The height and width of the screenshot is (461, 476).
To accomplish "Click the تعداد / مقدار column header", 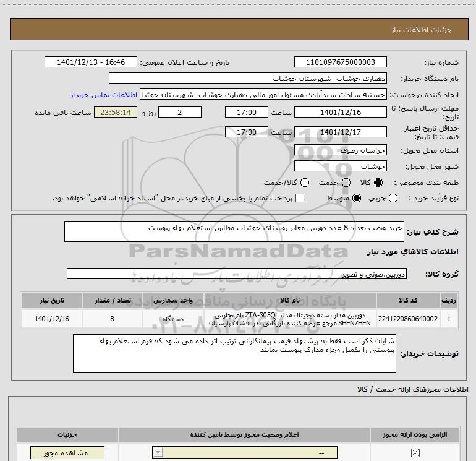I will pos(113,300).
